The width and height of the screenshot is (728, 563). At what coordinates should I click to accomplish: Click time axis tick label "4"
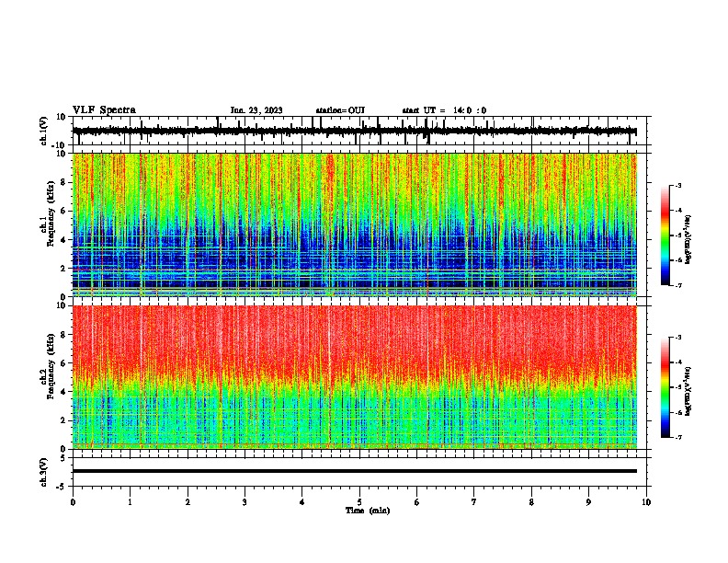(x=302, y=502)
